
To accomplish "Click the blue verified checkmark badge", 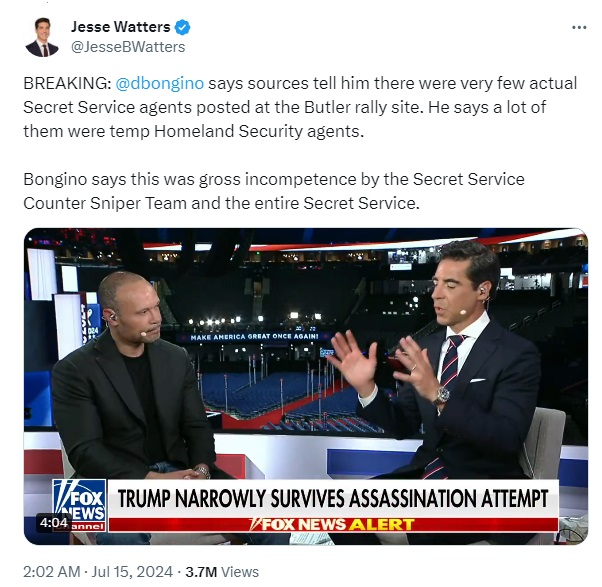I will (x=182, y=27).
